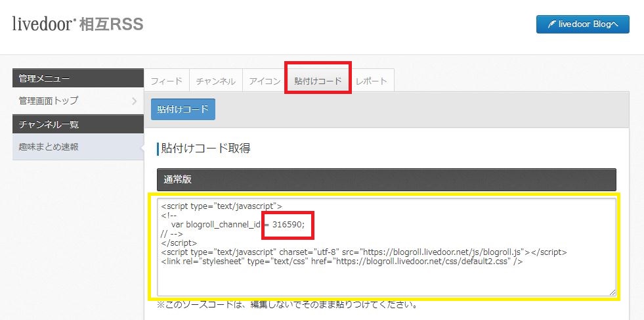Click the 管理メニュー sidebar header
The image size is (644, 320).
78,78
